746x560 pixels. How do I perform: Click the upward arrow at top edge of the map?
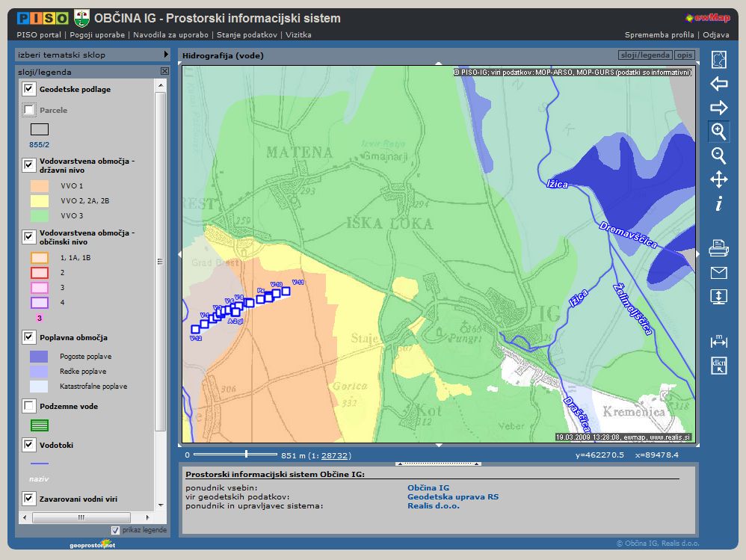pyautogui.click(x=439, y=64)
